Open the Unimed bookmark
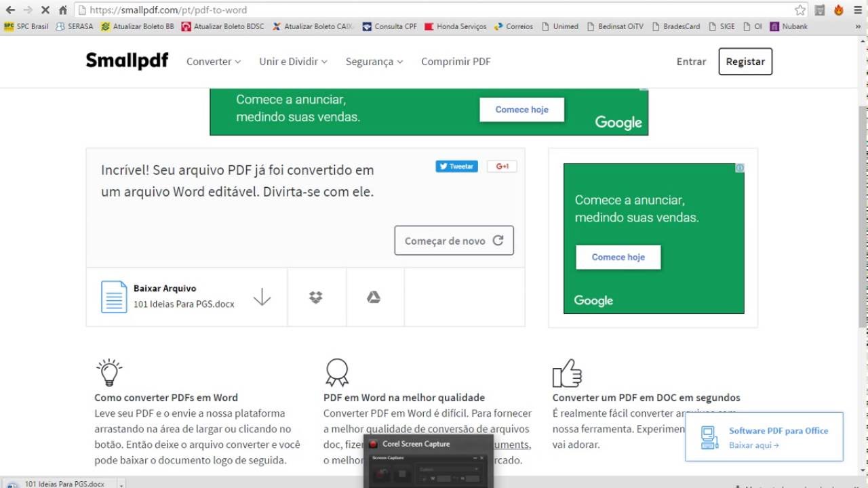 [560, 26]
